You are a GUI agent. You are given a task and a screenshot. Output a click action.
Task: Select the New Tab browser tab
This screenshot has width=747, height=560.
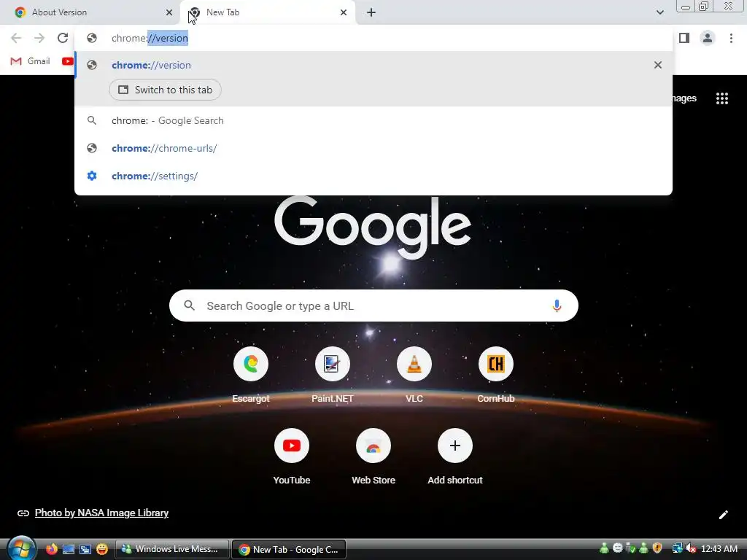(x=267, y=12)
